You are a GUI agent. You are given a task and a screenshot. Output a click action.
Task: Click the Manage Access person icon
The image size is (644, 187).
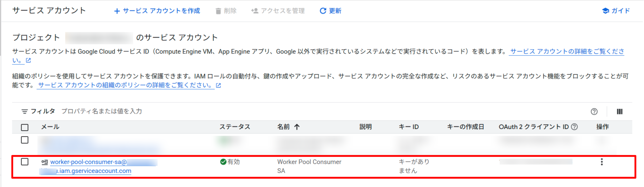tap(255, 11)
